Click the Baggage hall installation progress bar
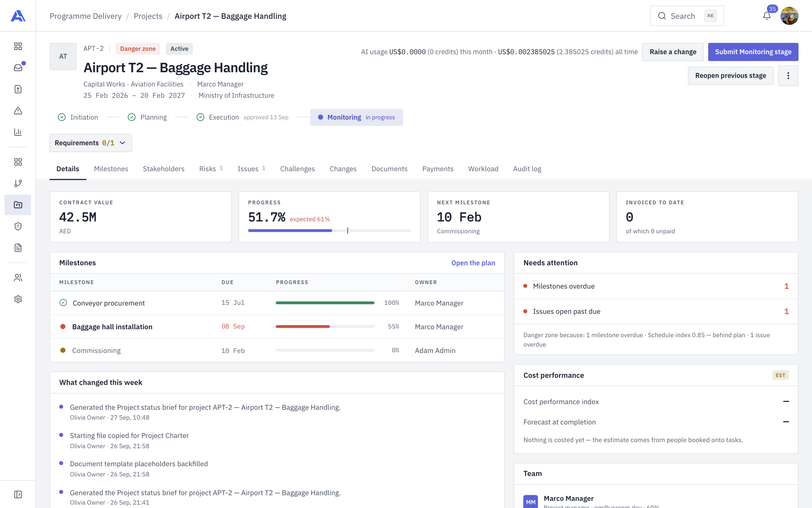 click(325, 327)
